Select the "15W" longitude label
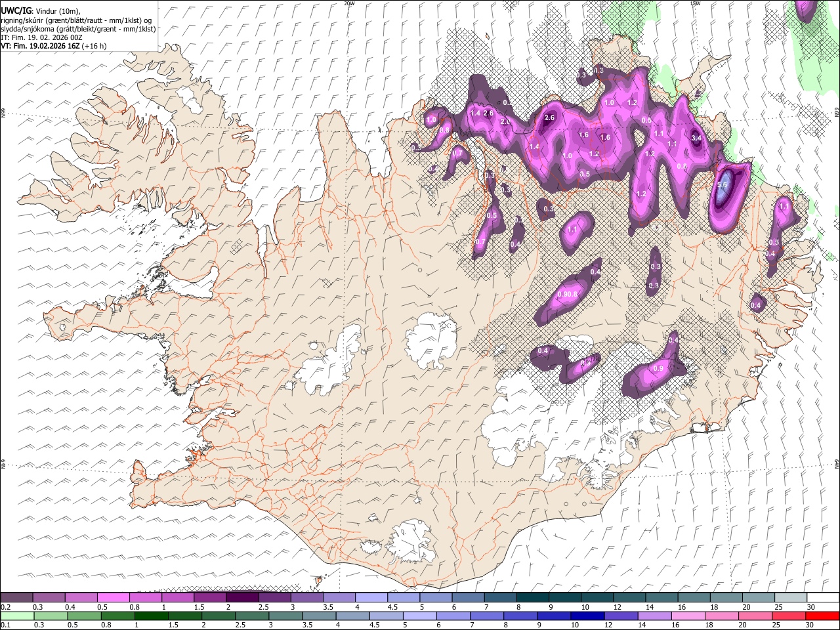This screenshot has height=630, width=840. (x=695, y=3)
